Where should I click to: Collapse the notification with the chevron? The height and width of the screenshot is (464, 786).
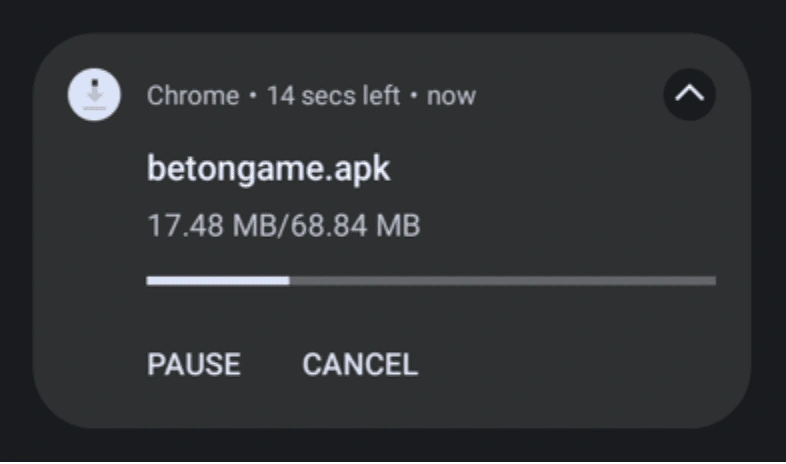(x=689, y=94)
